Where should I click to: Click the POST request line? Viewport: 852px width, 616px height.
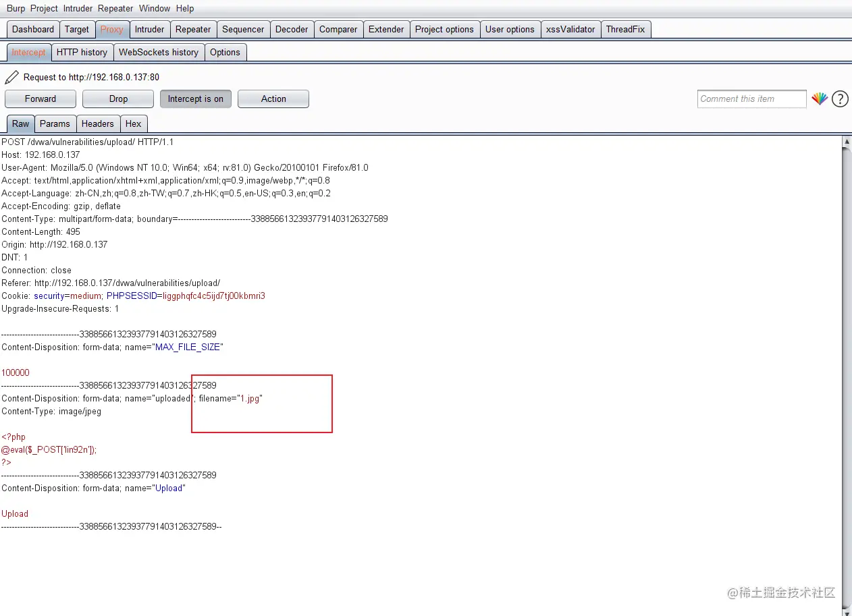(x=88, y=142)
